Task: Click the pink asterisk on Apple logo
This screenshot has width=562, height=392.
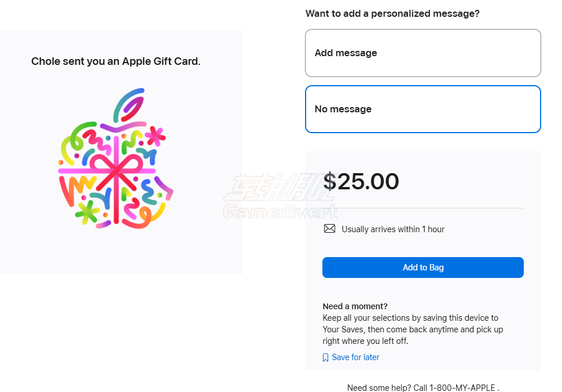Action: point(156,135)
